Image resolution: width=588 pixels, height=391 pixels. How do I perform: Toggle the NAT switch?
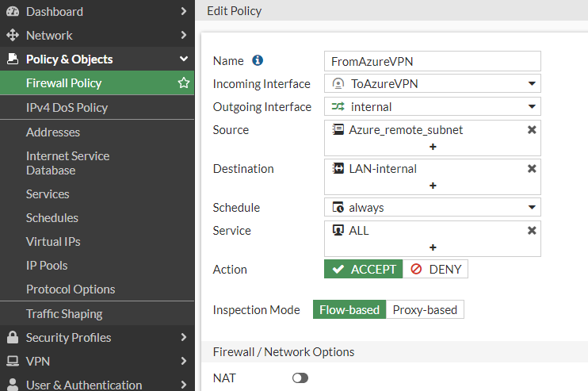pos(300,378)
